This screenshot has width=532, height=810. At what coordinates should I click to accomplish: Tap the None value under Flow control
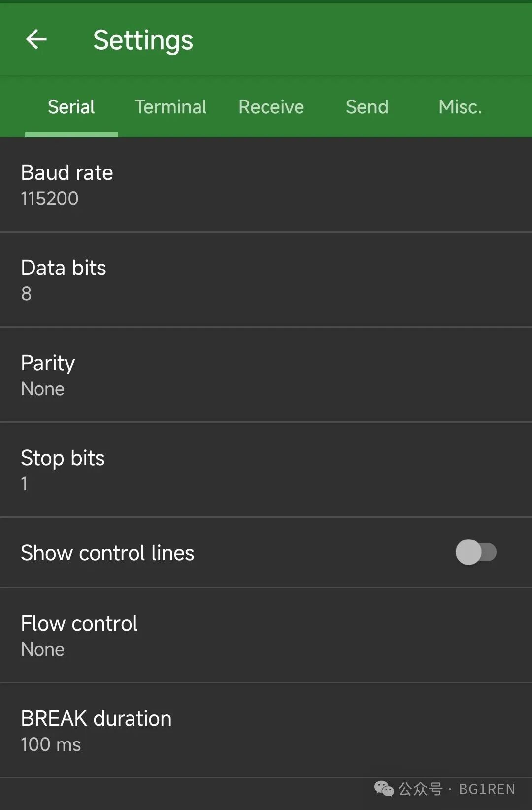[x=43, y=649]
